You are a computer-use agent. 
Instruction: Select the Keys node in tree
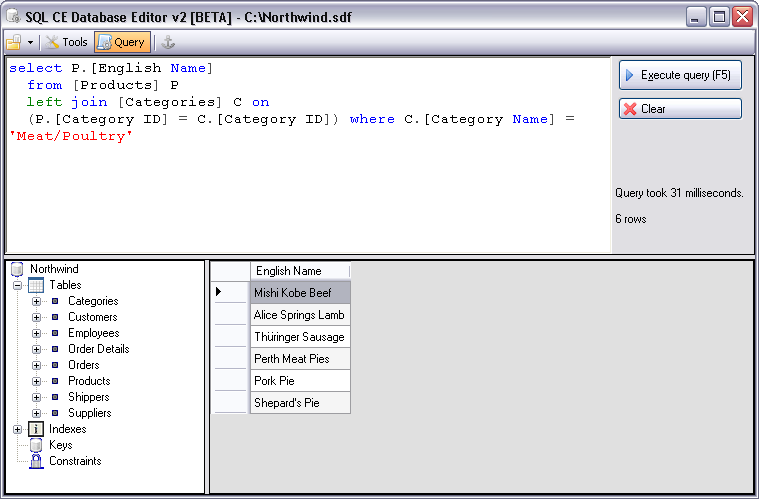61,444
